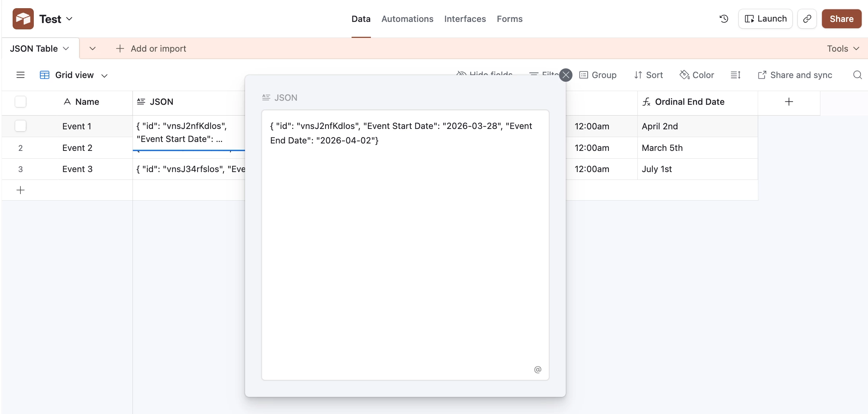Open the sidebar hamburger menu icon
The height and width of the screenshot is (414, 868).
[20, 75]
